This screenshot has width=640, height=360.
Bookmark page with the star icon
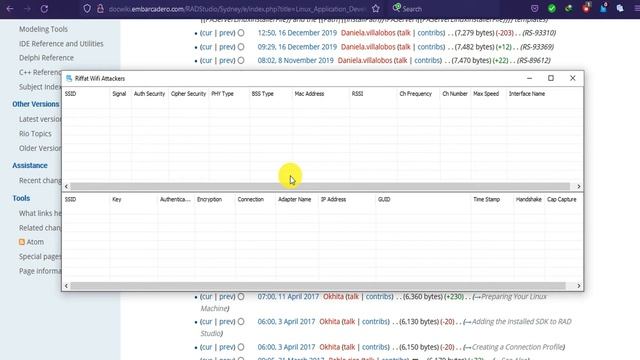click(376, 9)
